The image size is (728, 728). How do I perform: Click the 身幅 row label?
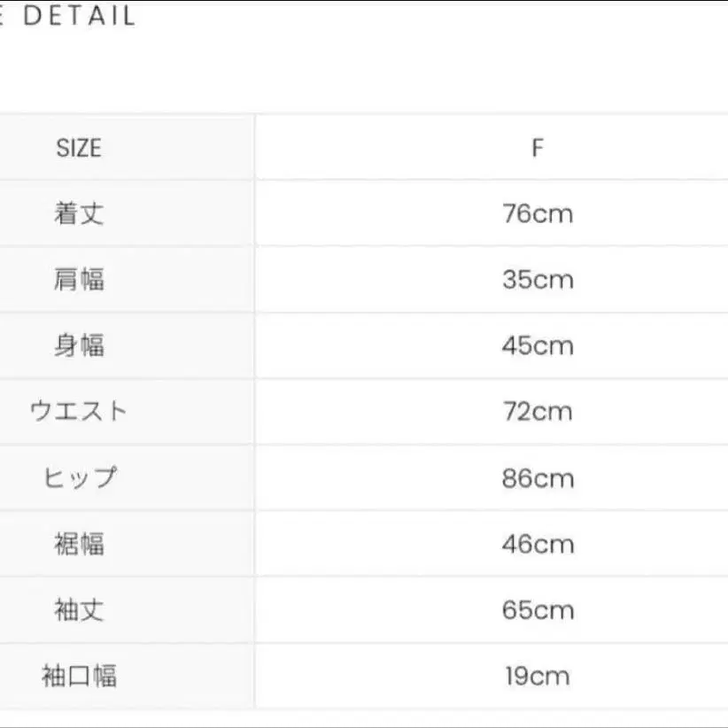point(79,345)
